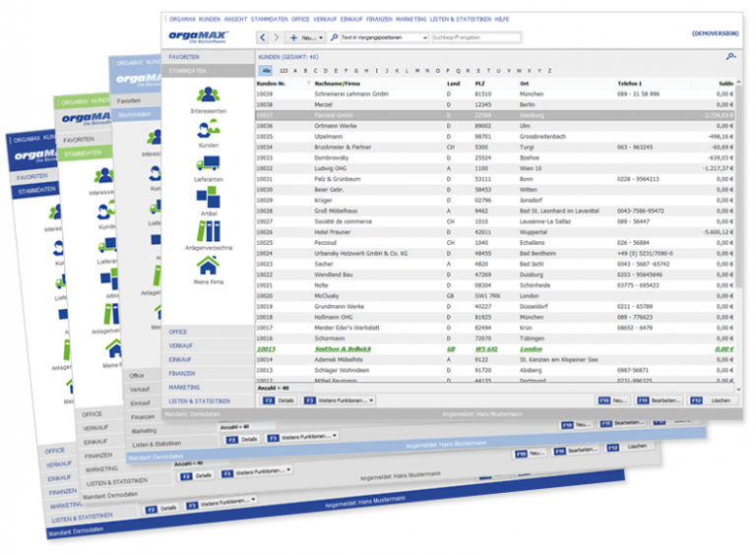756x555 pixels.
Task: Go forward with the right arrow button
Action: click(x=277, y=37)
